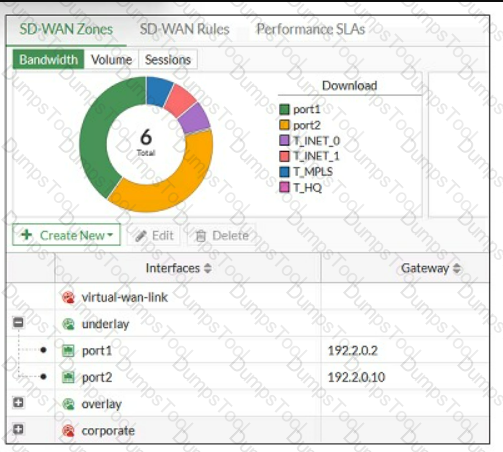Expand the overlay zone
Screen dimensions: 503x452
coord(18,403)
